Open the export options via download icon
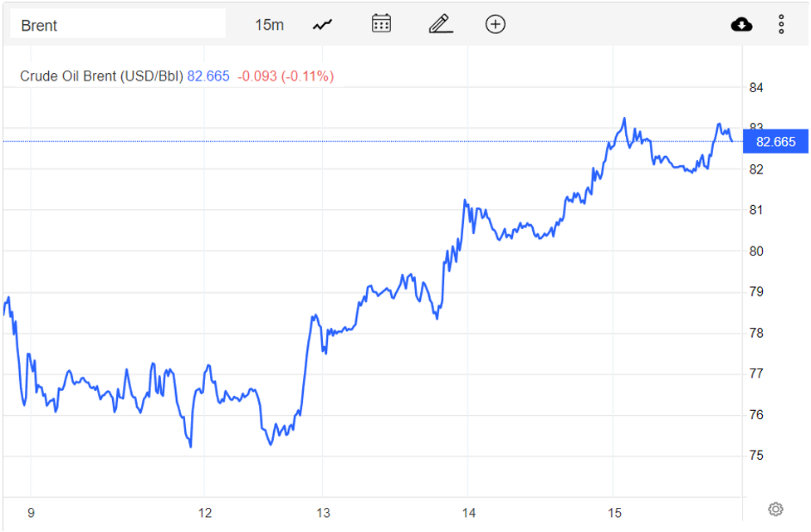The image size is (811, 532). pos(740,23)
